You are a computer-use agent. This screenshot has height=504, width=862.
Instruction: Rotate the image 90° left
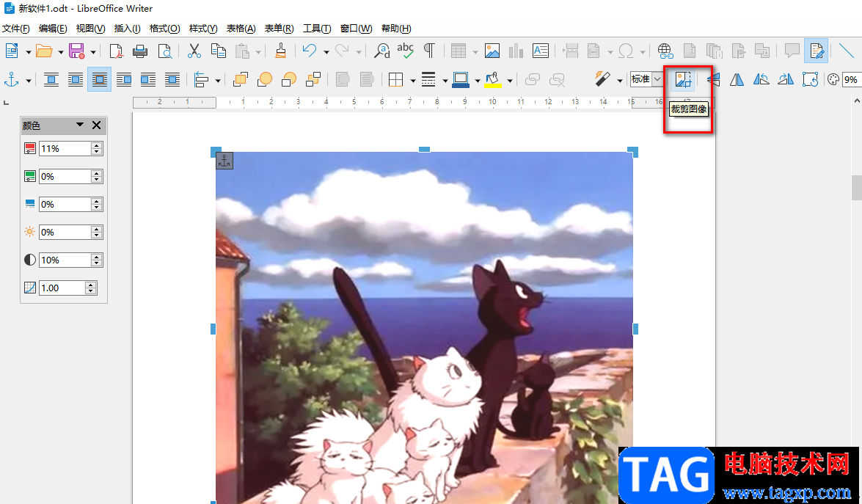(761, 80)
